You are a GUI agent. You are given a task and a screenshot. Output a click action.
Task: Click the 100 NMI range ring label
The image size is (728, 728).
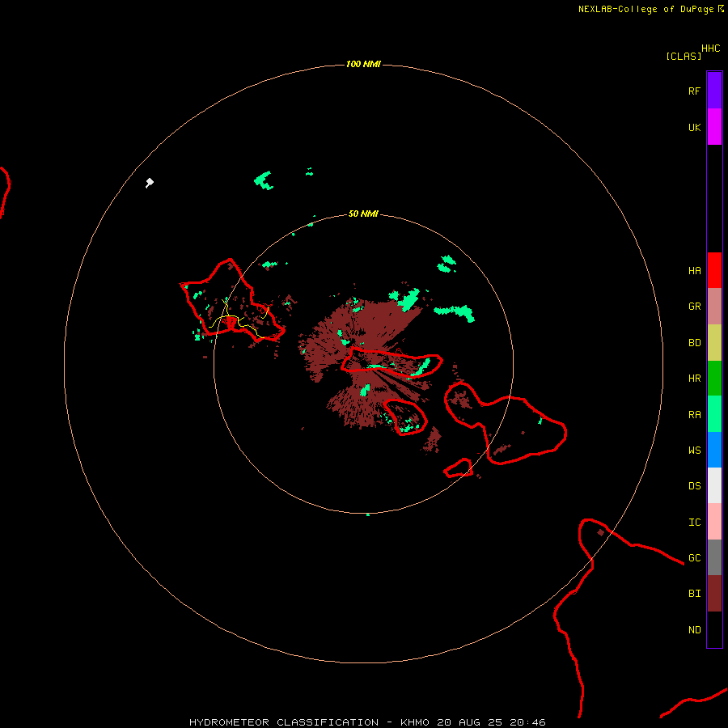[x=363, y=64]
